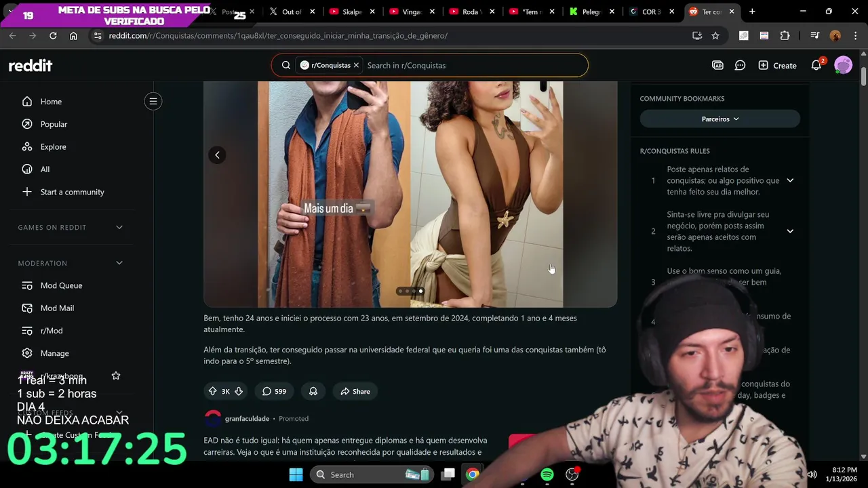Screen dimensions: 868x488
Task: Open the Windows Start menu
Action: 296,474
